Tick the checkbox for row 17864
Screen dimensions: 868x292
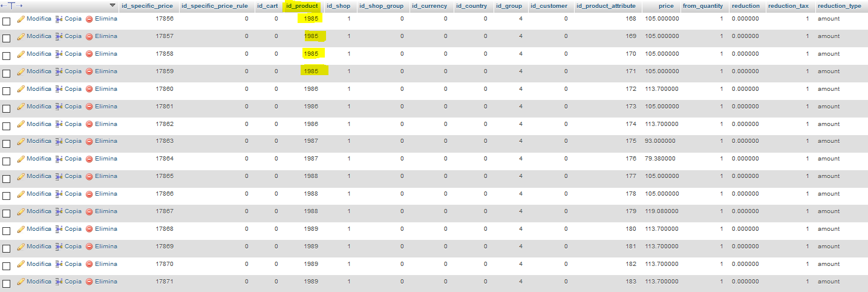click(7, 162)
